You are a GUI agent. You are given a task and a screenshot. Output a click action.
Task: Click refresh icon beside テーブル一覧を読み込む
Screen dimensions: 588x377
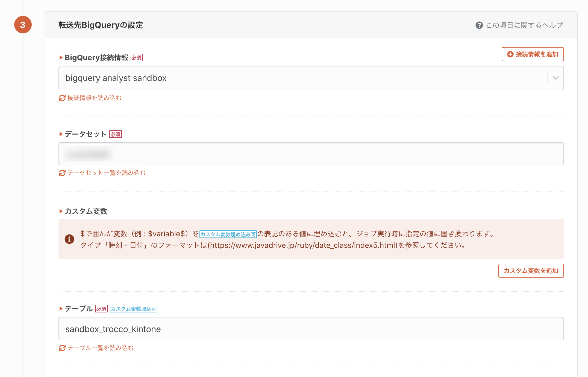62,348
